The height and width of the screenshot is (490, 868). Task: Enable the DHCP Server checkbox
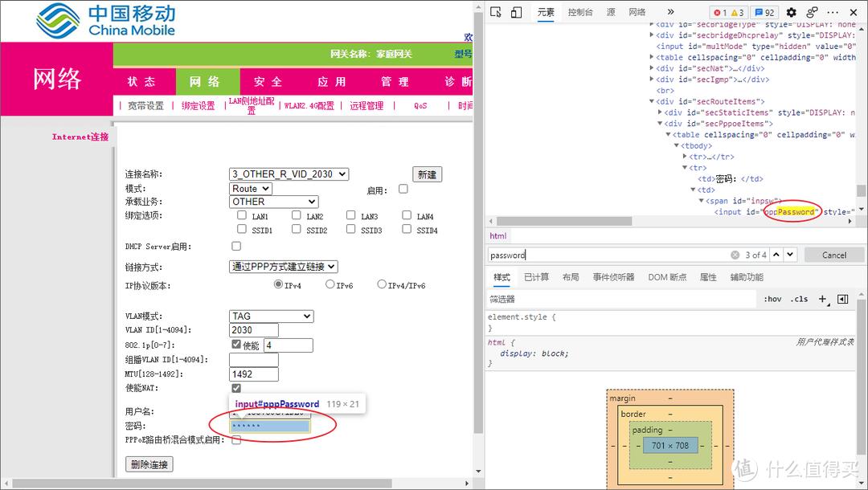pos(236,246)
